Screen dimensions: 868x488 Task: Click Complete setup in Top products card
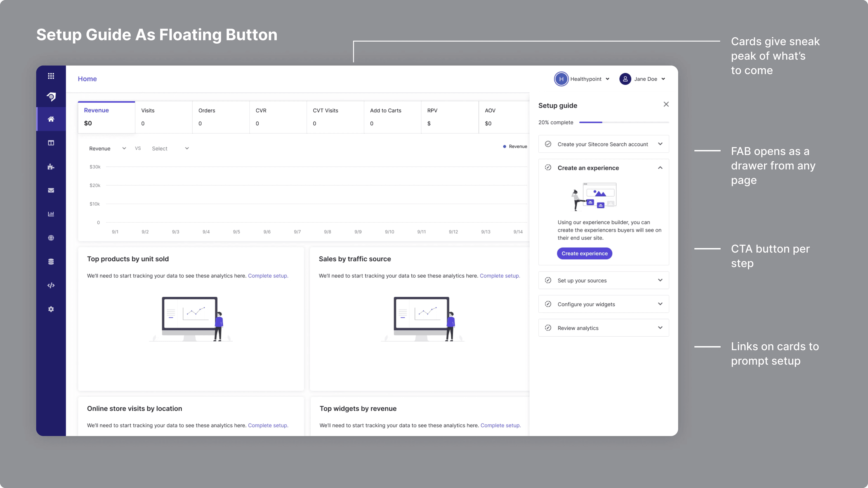point(268,275)
